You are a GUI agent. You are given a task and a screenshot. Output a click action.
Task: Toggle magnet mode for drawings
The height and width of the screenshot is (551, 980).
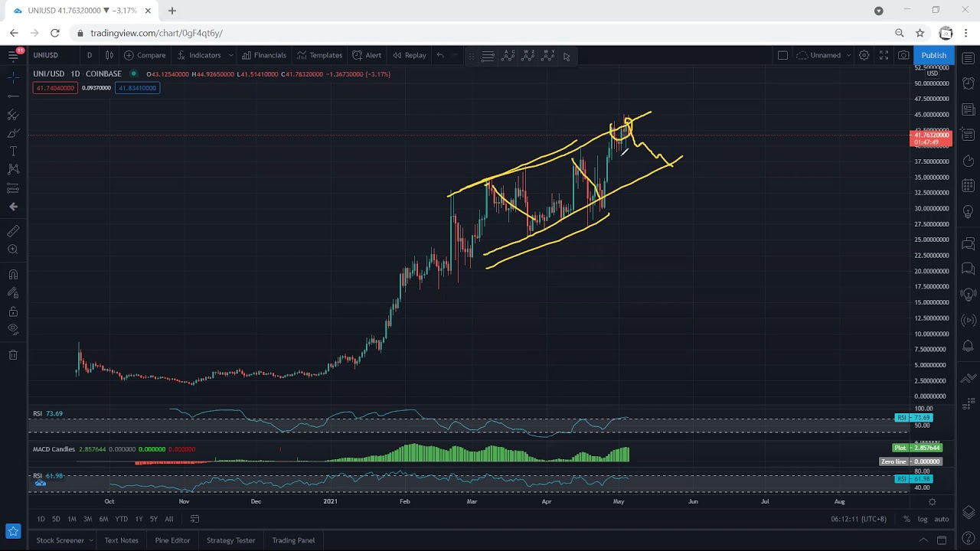click(x=13, y=275)
